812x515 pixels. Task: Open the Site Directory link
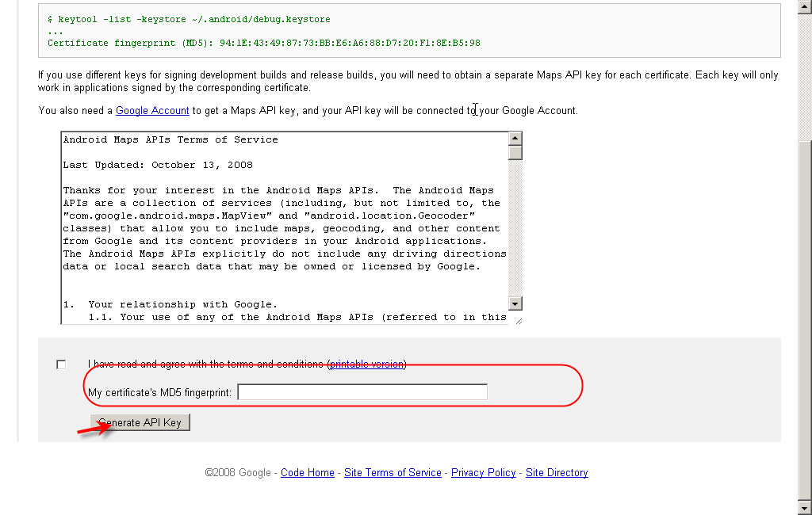[x=557, y=472]
